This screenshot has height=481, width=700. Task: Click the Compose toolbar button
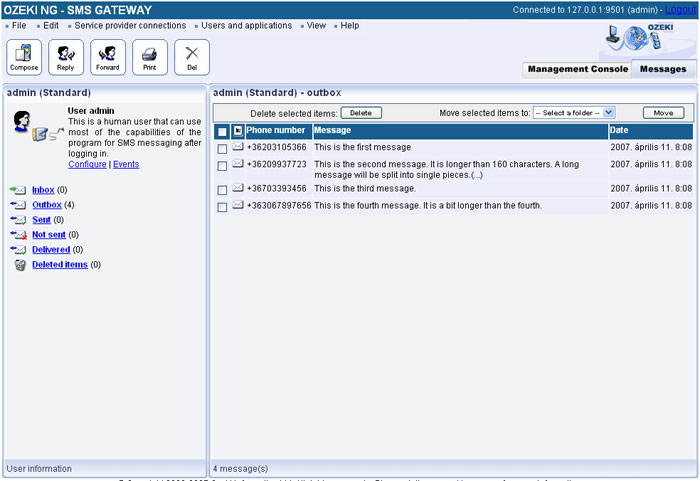24,57
